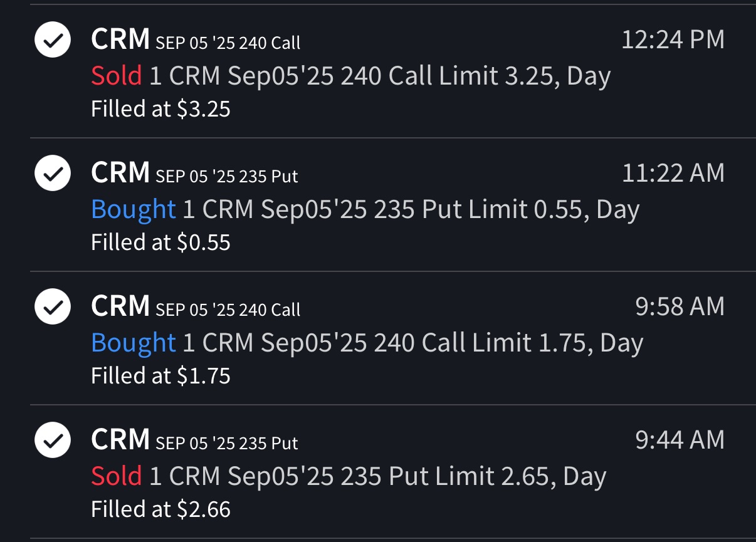Select the Bought 240 Call Limit 1.75 description
Viewport: 756px width, 542px height.
[367, 343]
